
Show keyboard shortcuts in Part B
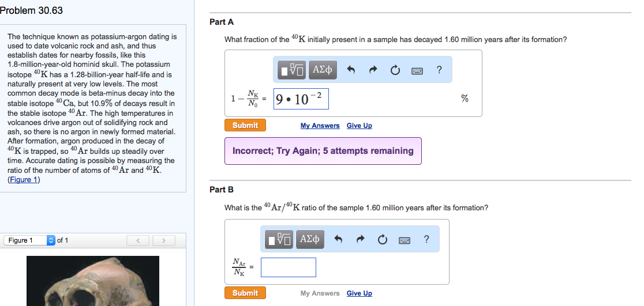[x=405, y=240]
